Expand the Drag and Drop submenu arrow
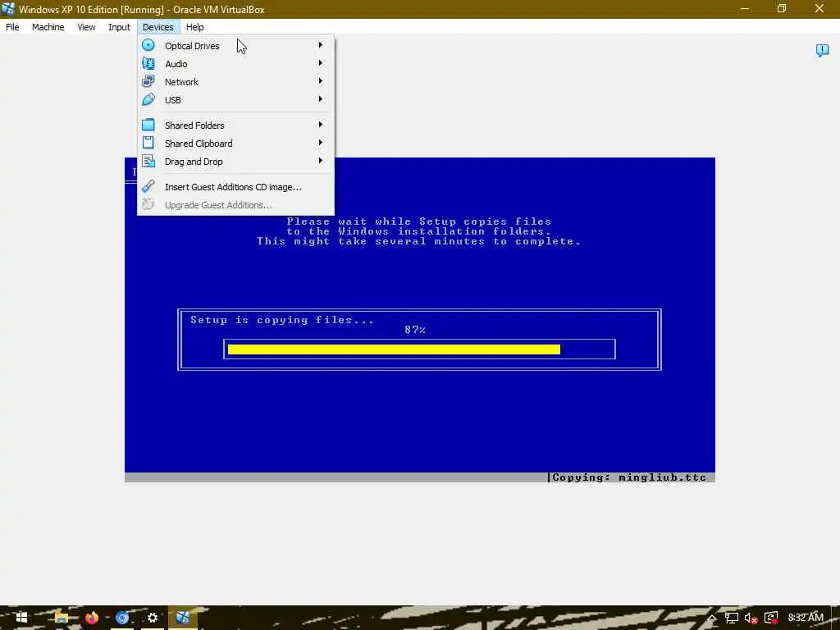The width and height of the screenshot is (840, 630). (321, 161)
